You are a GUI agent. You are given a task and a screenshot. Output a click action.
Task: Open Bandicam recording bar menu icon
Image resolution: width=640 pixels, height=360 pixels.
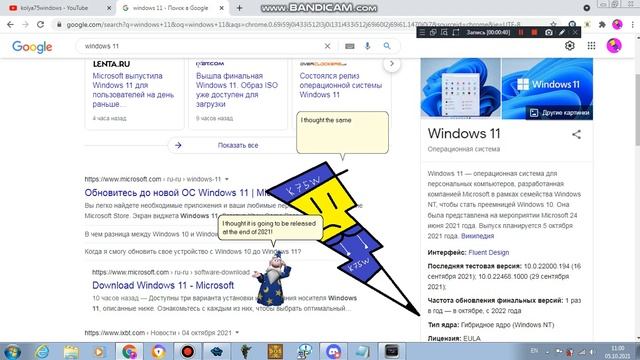[422, 32]
